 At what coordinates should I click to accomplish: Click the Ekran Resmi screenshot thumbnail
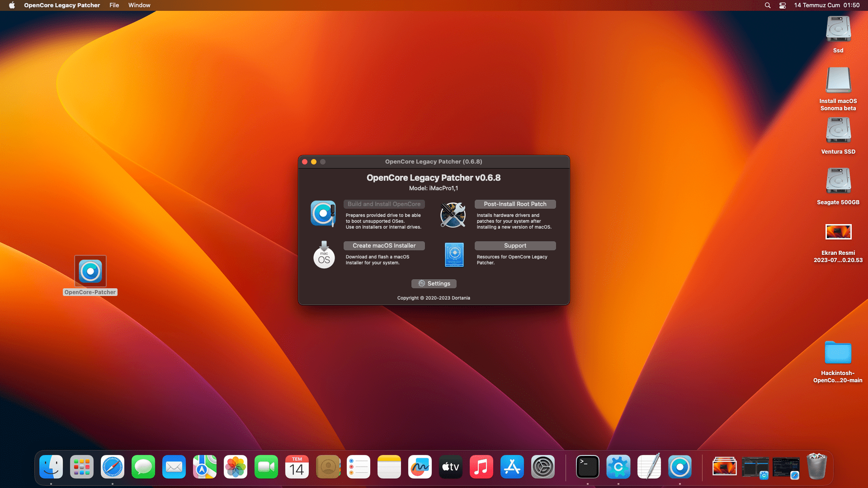click(x=838, y=232)
